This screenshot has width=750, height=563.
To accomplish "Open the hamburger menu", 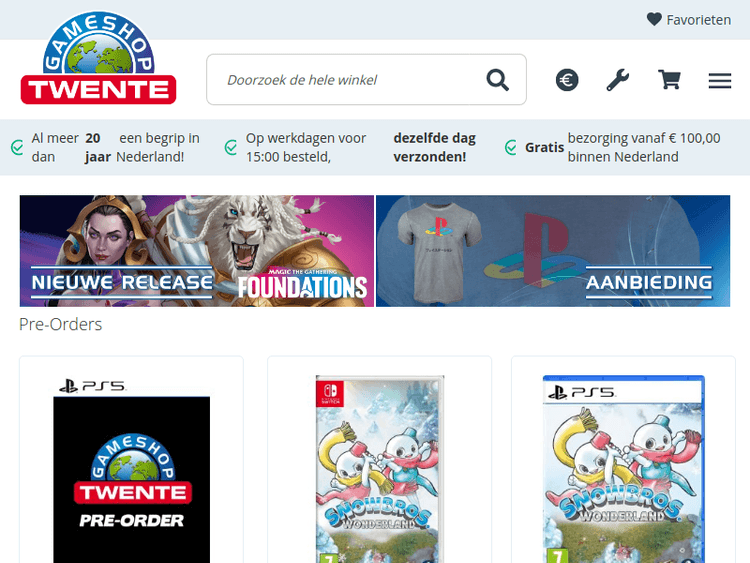I will 720,80.
